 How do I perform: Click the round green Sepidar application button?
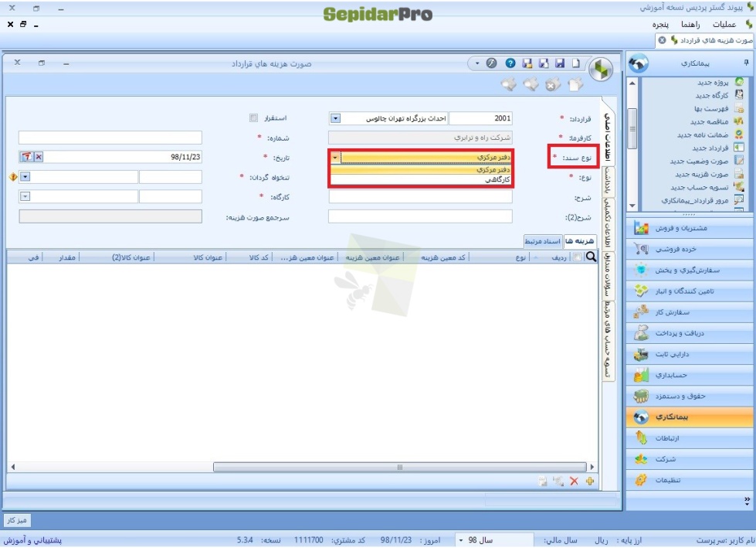[601, 69]
